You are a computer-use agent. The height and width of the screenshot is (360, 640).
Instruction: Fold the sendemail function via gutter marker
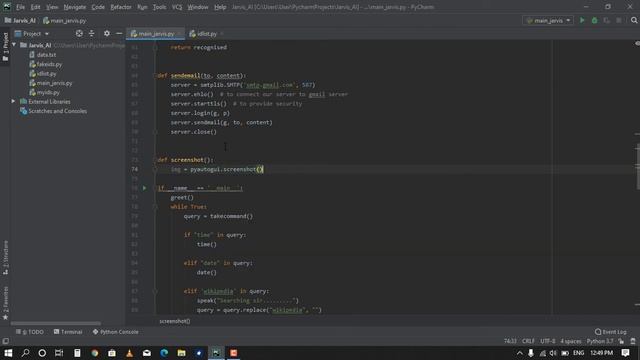tap(155, 76)
